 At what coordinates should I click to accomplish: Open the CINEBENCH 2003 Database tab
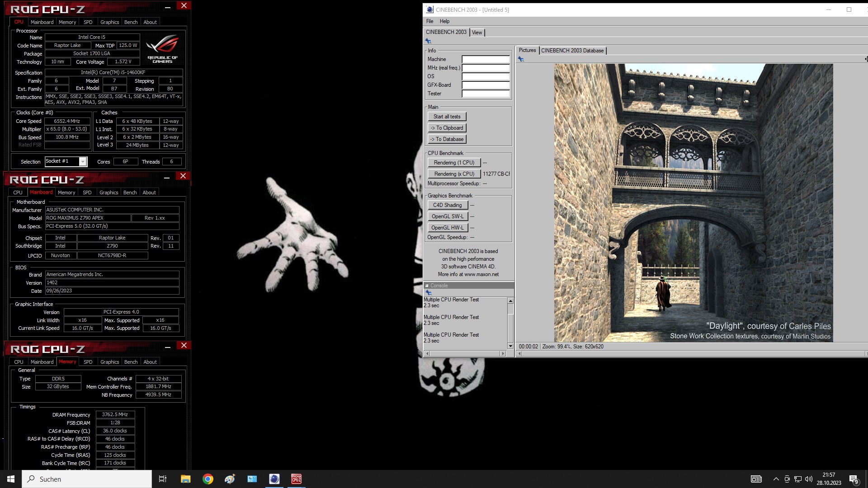click(572, 51)
